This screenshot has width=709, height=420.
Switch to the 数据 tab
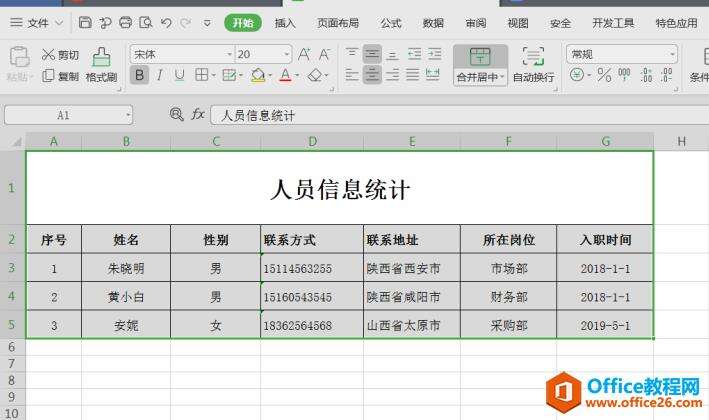433,23
